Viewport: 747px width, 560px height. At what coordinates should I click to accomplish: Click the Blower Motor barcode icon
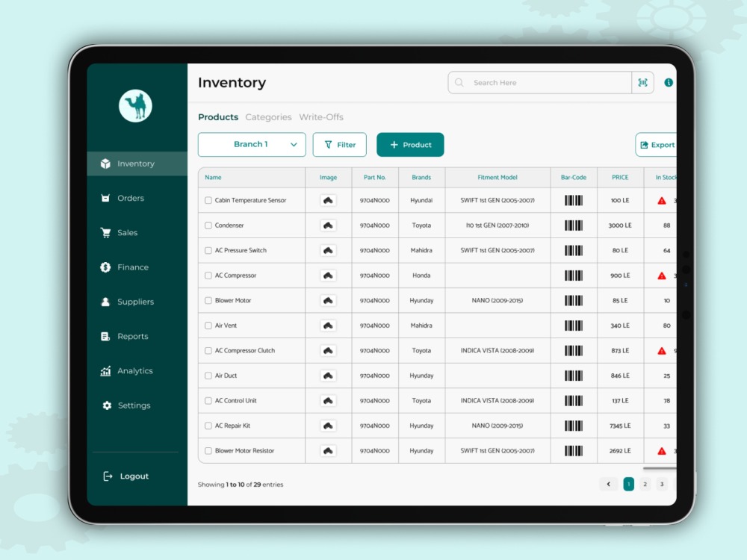tap(574, 300)
